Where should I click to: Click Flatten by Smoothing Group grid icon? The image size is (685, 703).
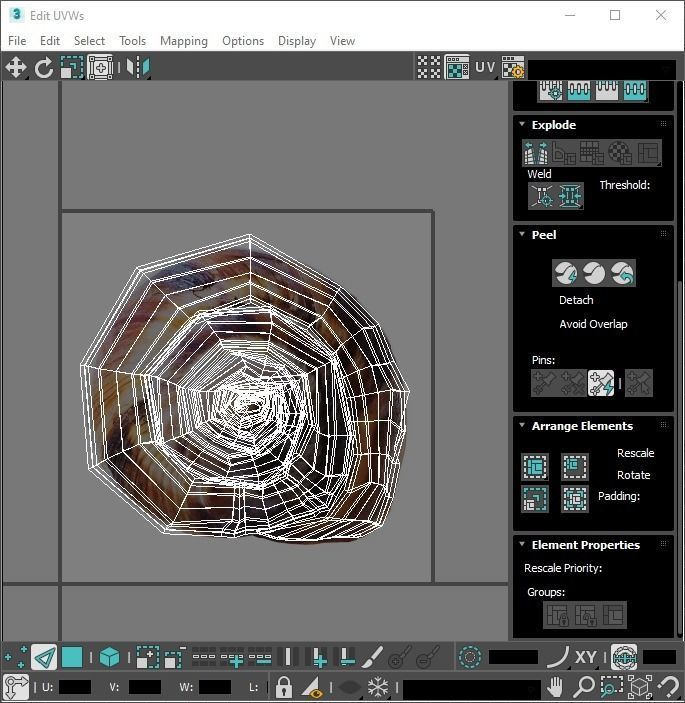click(x=592, y=153)
